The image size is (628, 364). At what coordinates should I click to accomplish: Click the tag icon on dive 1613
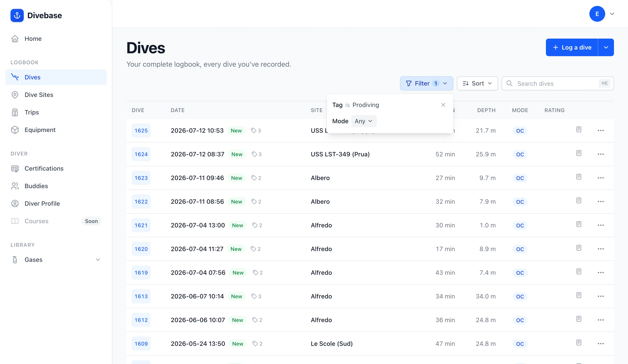(x=254, y=296)
